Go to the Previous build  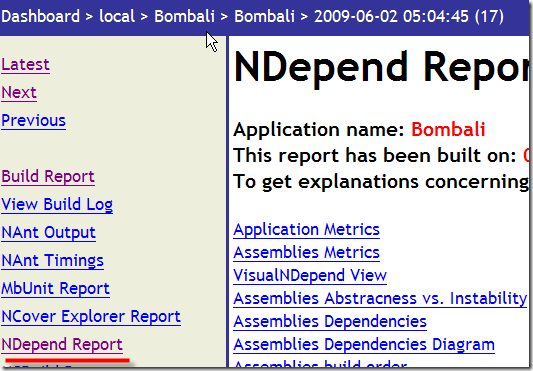coord(33,120)
